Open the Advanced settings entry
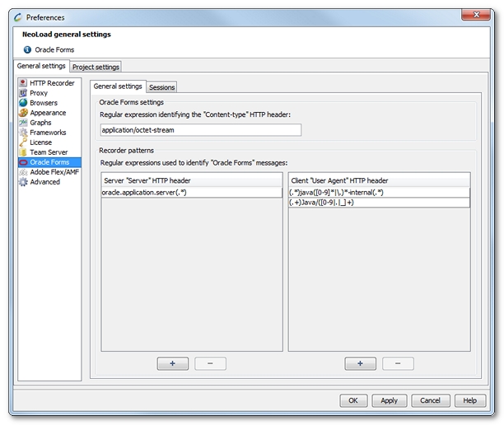 click(44, 182)
